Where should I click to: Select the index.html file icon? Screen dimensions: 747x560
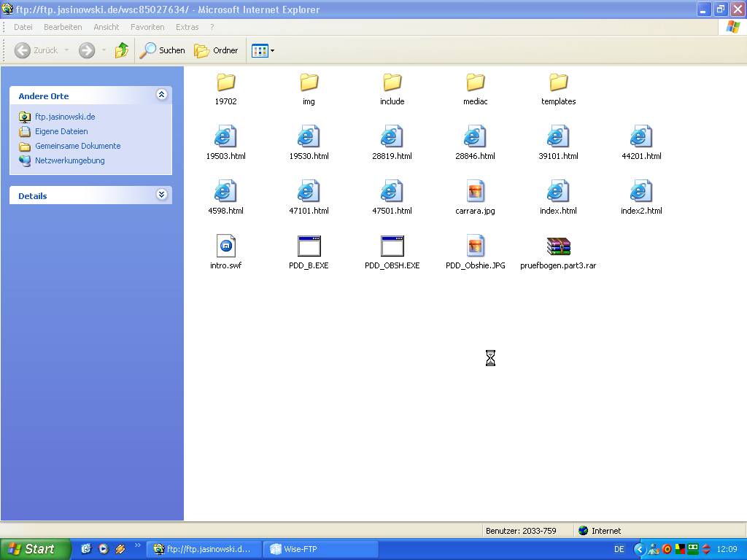(x=558, y=192)
